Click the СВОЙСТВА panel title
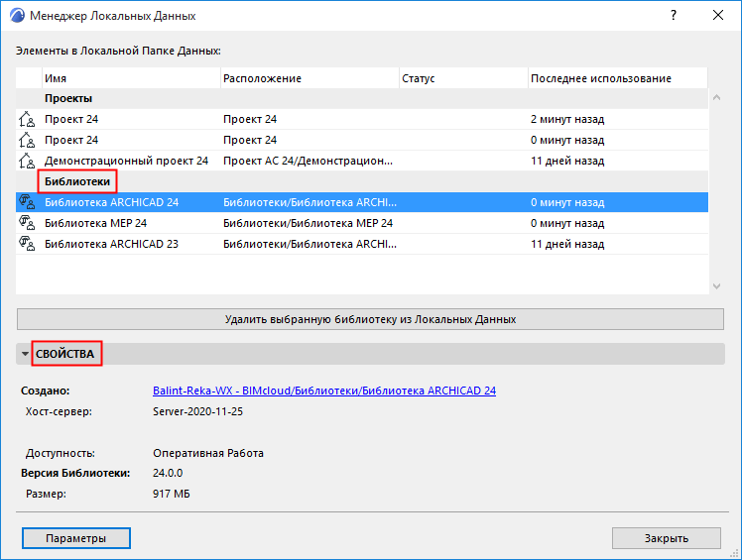 64,354
